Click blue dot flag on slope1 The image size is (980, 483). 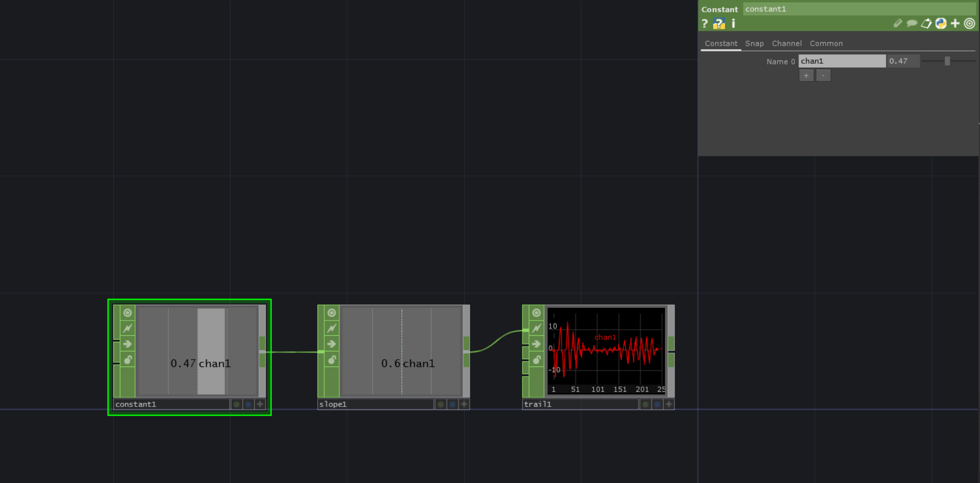pos(453,404)
